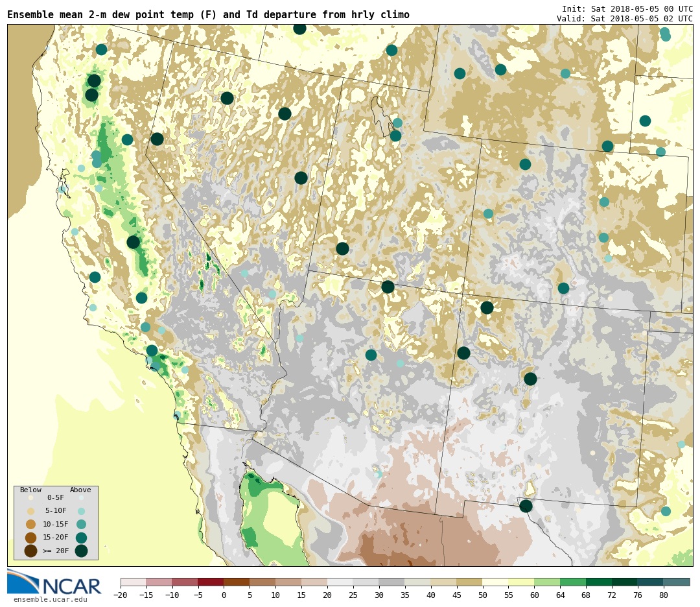Image resolution: width=700 pixels, height=607 pixels.
Task: Click the 'Below' legend header
Action: click(30, 490)
